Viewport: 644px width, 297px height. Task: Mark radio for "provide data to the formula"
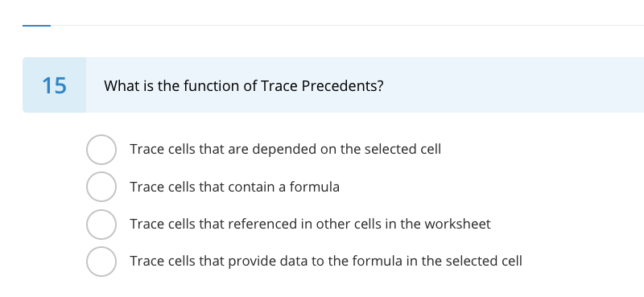tap(101, 262)
